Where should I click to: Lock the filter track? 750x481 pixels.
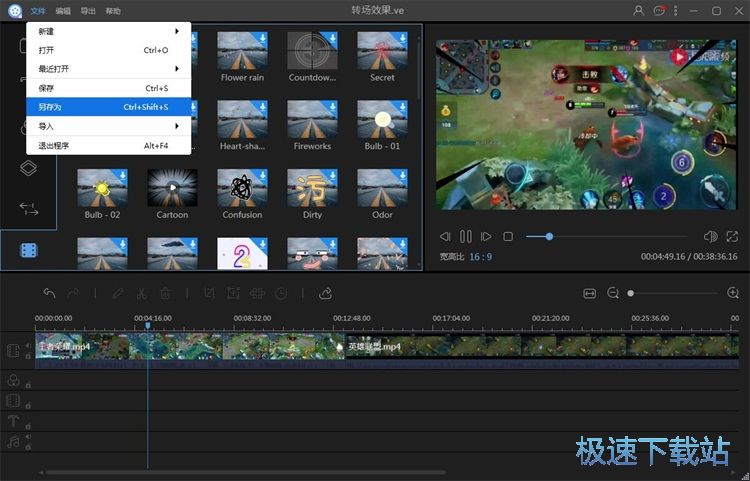click(28, 405)
